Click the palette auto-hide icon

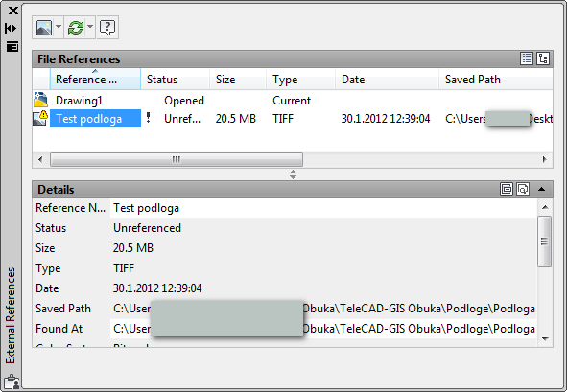point(11,28)
